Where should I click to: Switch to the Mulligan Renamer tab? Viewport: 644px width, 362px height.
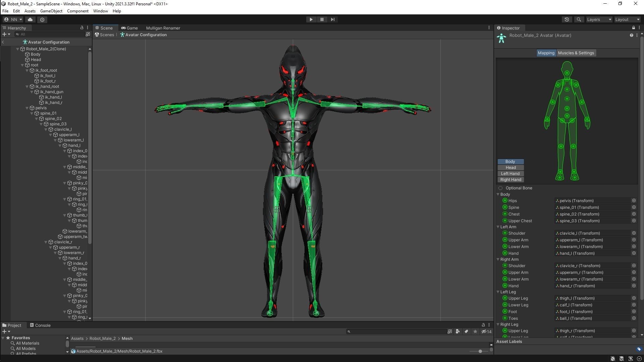coord(163,28)
